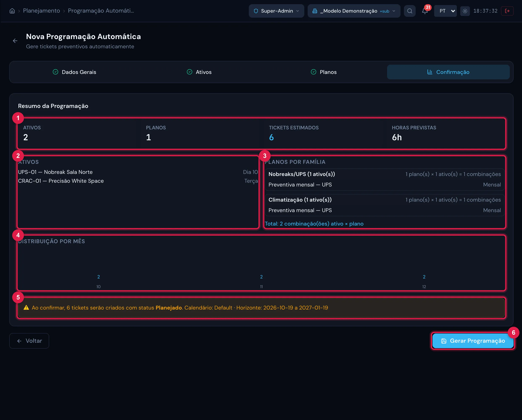Select asset UPS-01 — Nobreak Sala Norte
Viewport: 522px width, 420px height.
(x=138, y=172)
